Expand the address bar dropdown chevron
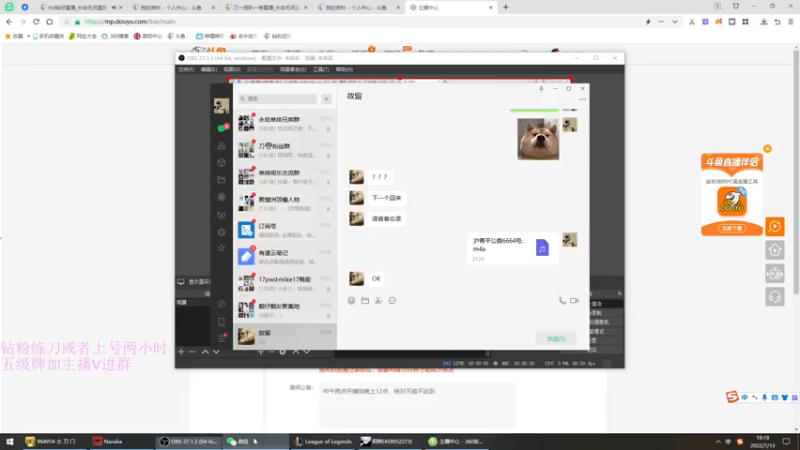800x450 pixels. click(675, 22)
